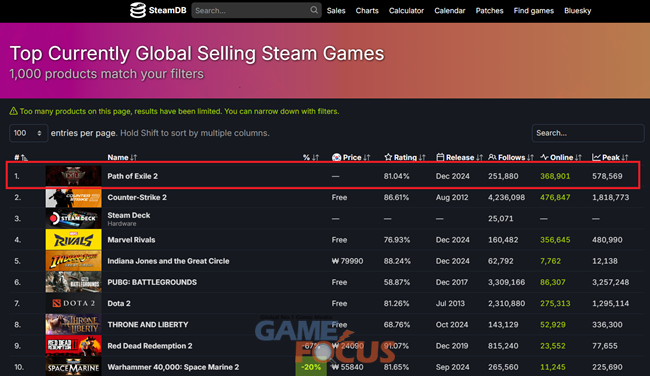Sort the Name column
The image size is (650, 376).
pyautogui.click(x=122, y=157)
